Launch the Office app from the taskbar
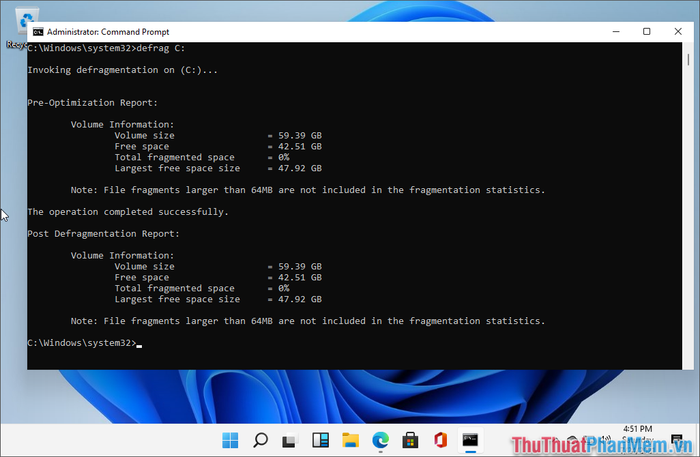The height and width of the screenshot is (457, 700). tap(441, 440)
